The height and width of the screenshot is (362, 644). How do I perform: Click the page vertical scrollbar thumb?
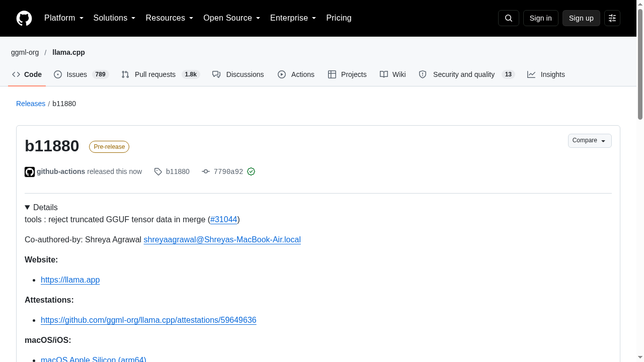[x=640, y=64]
